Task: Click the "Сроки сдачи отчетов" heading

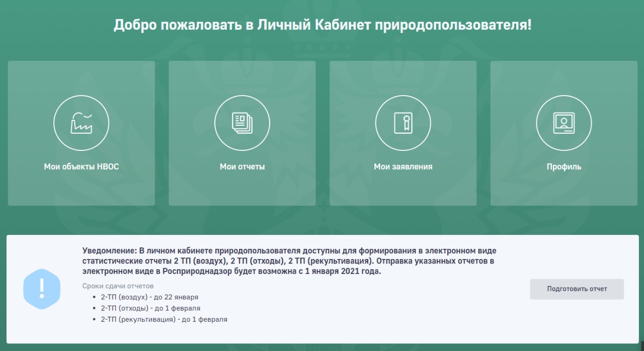Action: 118,285
